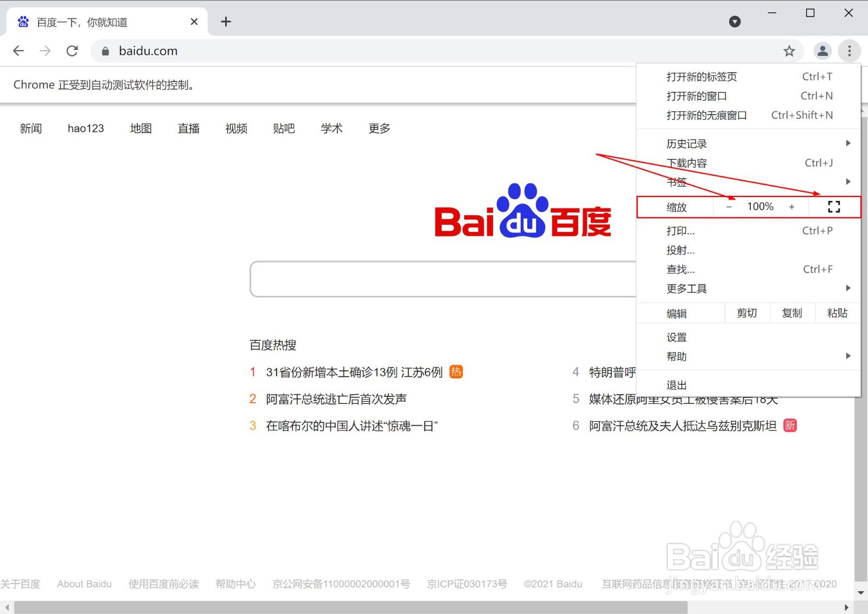Click the 复制 edit button
The height and width of the screenshot is (614, 868).
[x=792, y=313]
